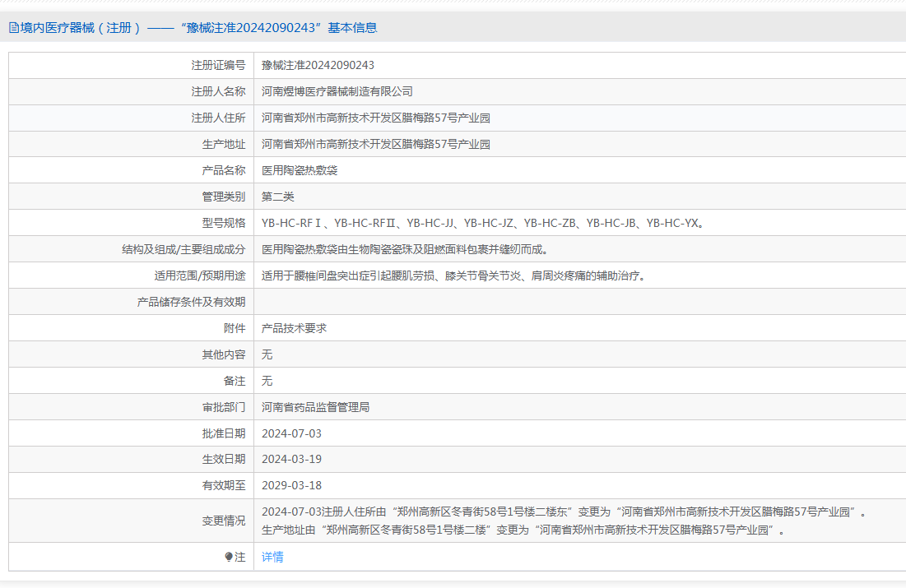
Task: Click the 产品储存条件及有效期 label
Action: click(x=191, y=302)
